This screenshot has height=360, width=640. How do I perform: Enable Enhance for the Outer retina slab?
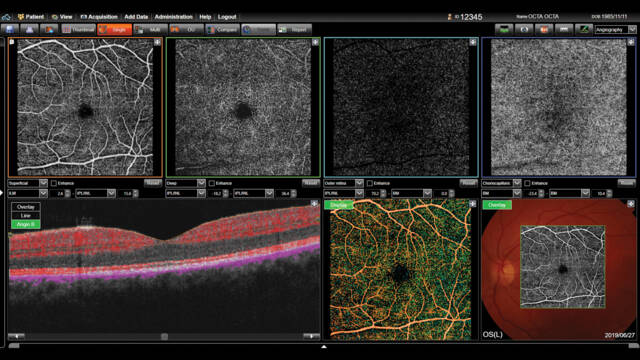(x=369, y=183)
